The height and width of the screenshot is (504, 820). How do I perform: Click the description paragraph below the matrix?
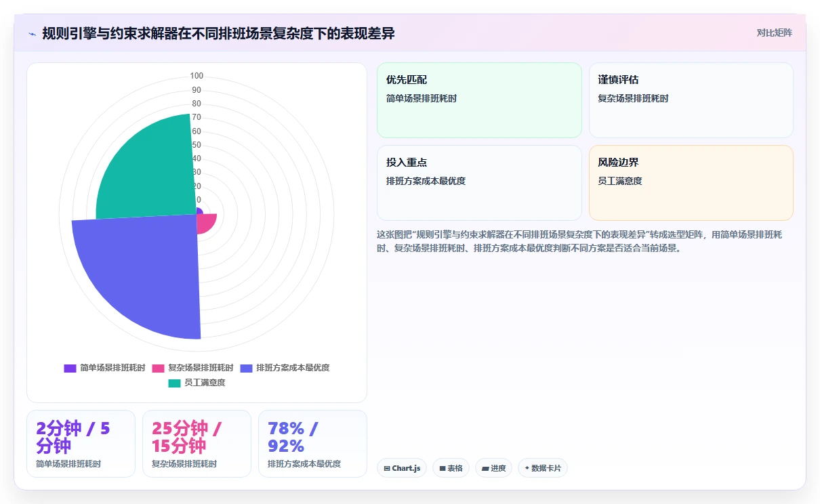point(584,241)
